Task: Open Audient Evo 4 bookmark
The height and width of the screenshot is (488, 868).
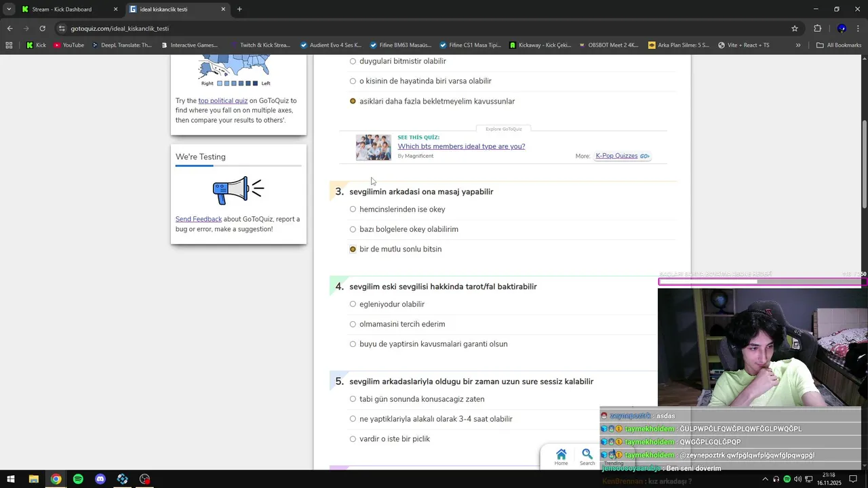Action: coord(331,45)
